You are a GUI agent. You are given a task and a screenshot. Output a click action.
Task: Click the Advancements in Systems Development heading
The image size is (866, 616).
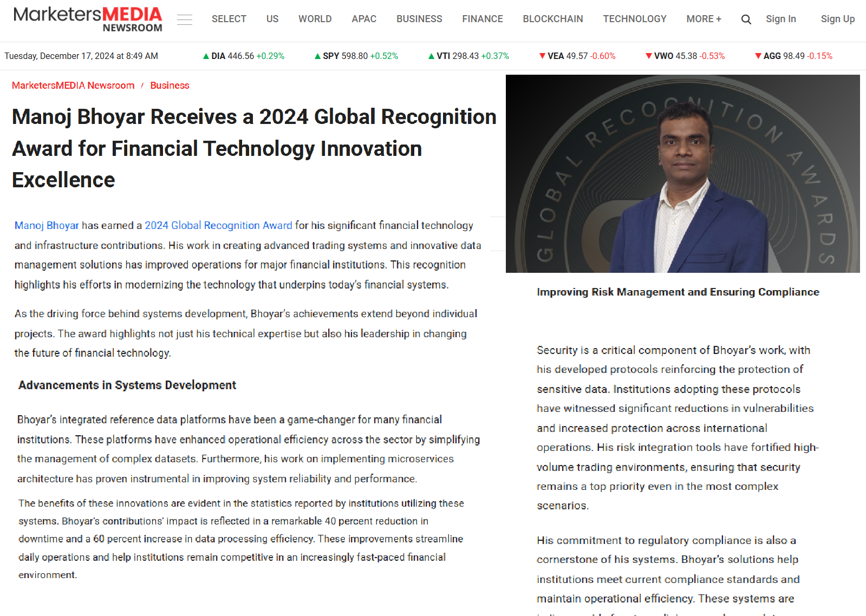[x=127, y=385]
